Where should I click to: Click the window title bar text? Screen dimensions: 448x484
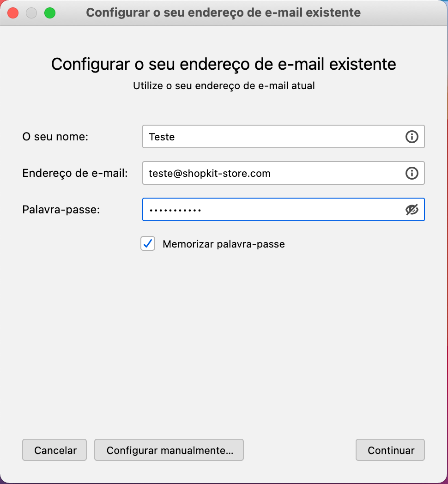(223, 12)
